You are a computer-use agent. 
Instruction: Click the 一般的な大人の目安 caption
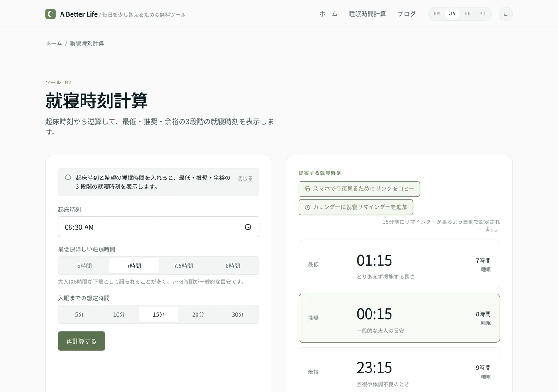coord(381,331)
